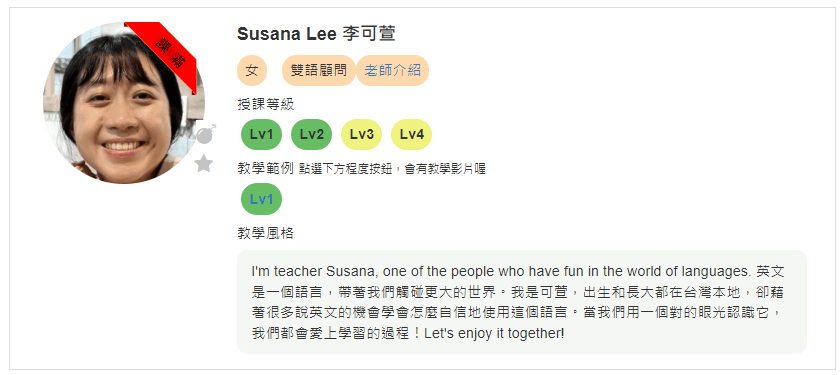The height and width of the screenshot is (375, 840).
Task: Choose the yellow Lv4 level badge
Action: [411, 134]
